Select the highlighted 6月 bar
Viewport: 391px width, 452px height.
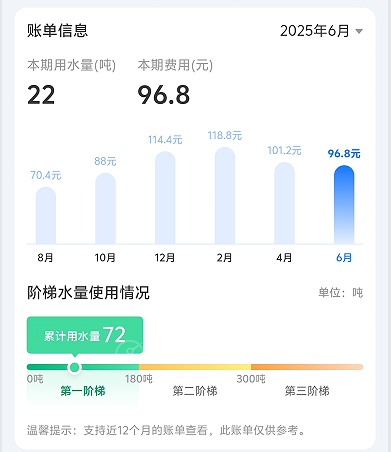(344, 205)
